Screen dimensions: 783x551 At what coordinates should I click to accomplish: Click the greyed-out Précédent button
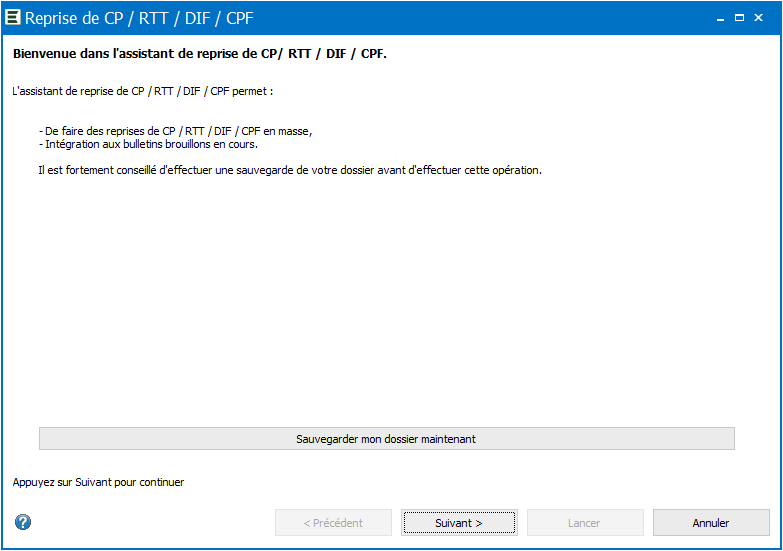333,523
